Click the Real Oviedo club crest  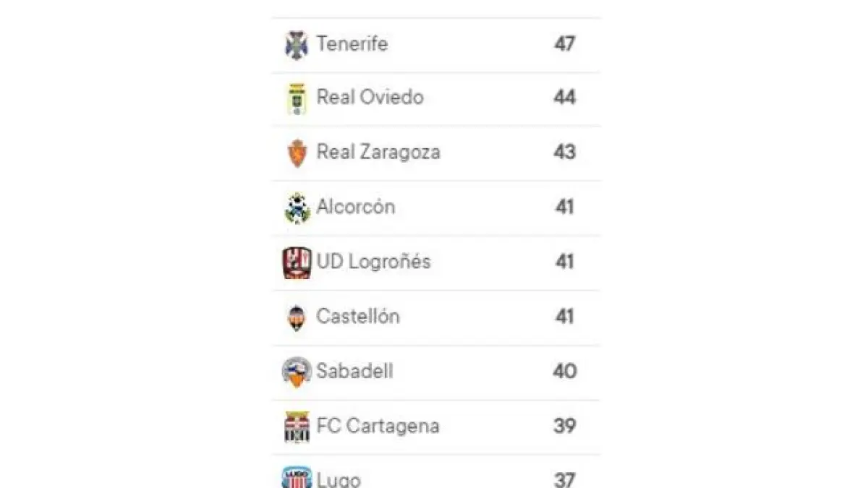pyautogui.click(x=297, y=99)
